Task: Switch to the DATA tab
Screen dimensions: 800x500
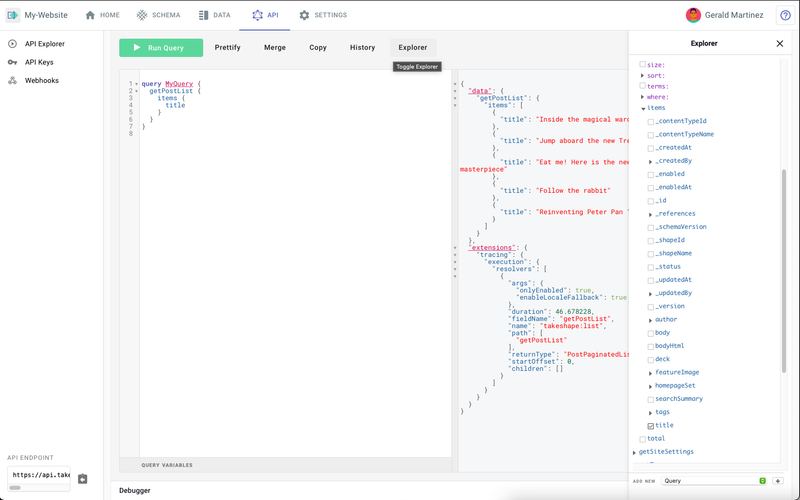Action: (214, 15)
